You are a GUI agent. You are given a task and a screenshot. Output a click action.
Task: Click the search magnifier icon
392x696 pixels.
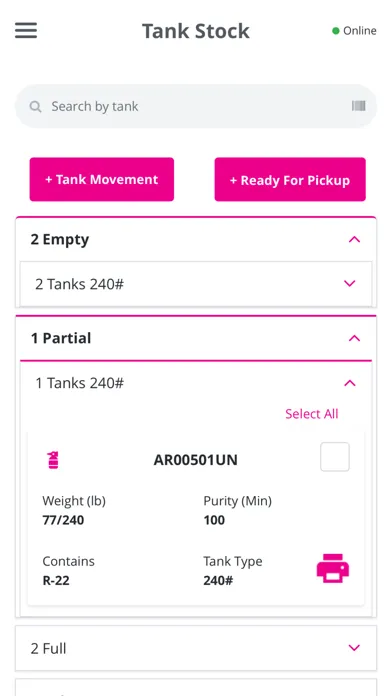click(x=36, y=107)
